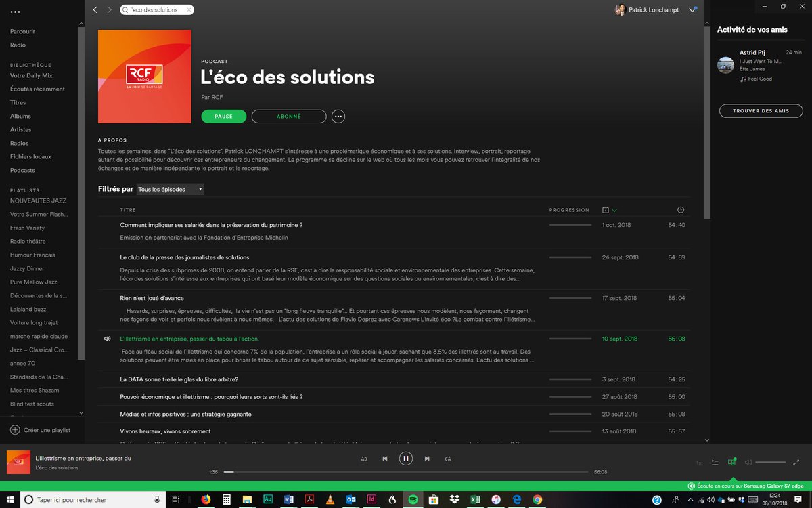
Task: Click TROUVER DES AMIS button
Action: (761, 110)
